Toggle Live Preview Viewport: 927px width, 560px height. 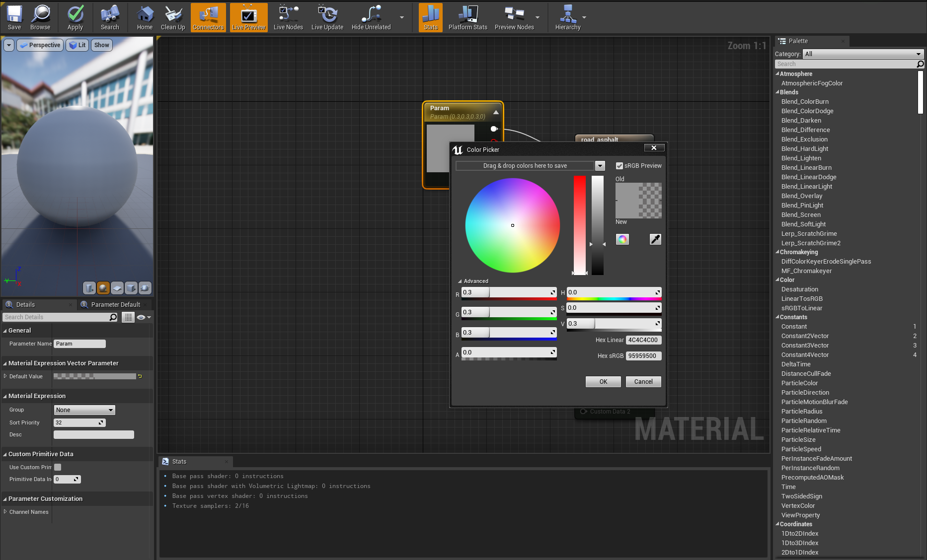click(x=248, y=17)
